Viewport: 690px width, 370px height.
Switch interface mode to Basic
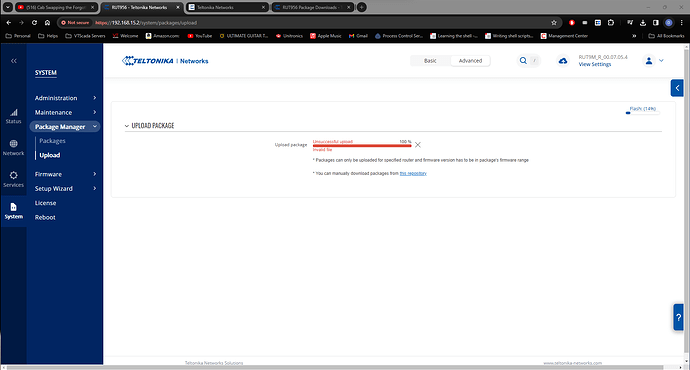[430, 61]
